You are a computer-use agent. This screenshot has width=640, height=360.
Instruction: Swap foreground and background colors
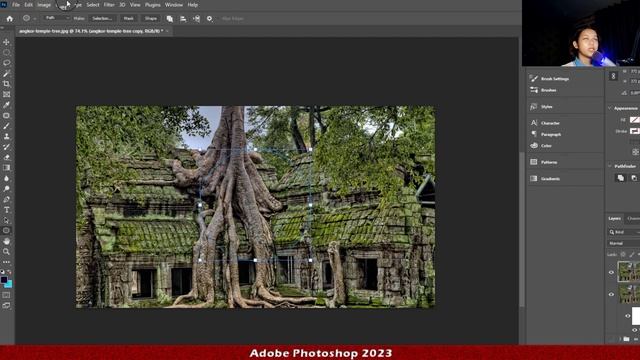[9, 272]
